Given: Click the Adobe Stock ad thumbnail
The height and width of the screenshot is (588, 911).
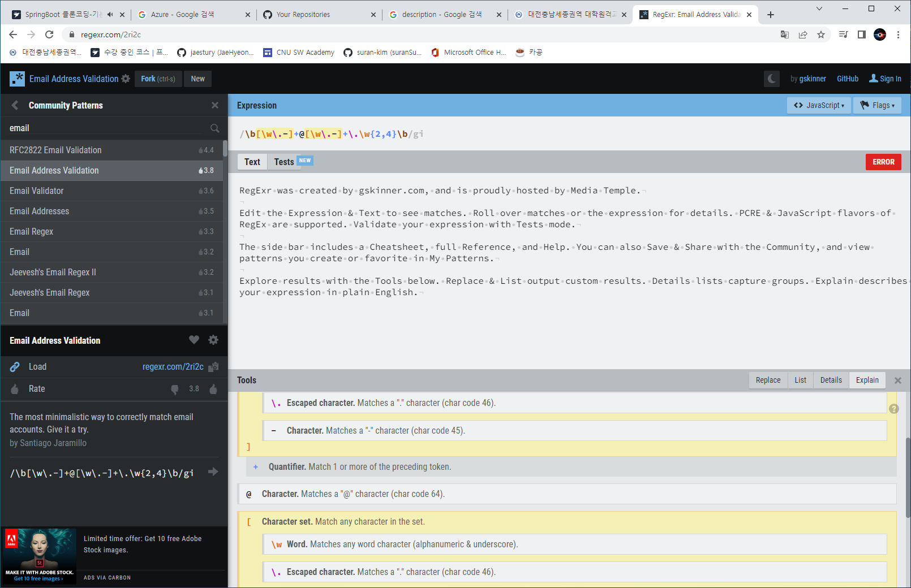Looking at the screenshot, I should tap(40, 556).
